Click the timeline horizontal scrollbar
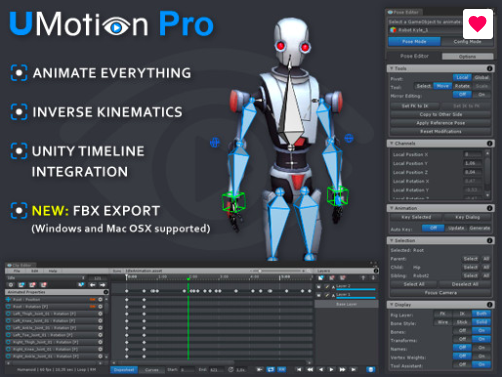 click(x=177, y=362)
